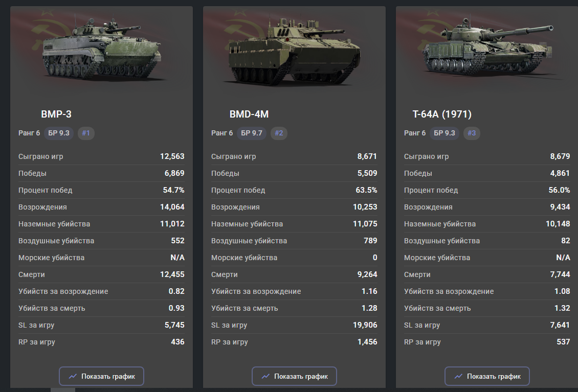This screenshot has height=392, width=578.
Task: Click the BMD-4M vehicle name
Action: 249,114
